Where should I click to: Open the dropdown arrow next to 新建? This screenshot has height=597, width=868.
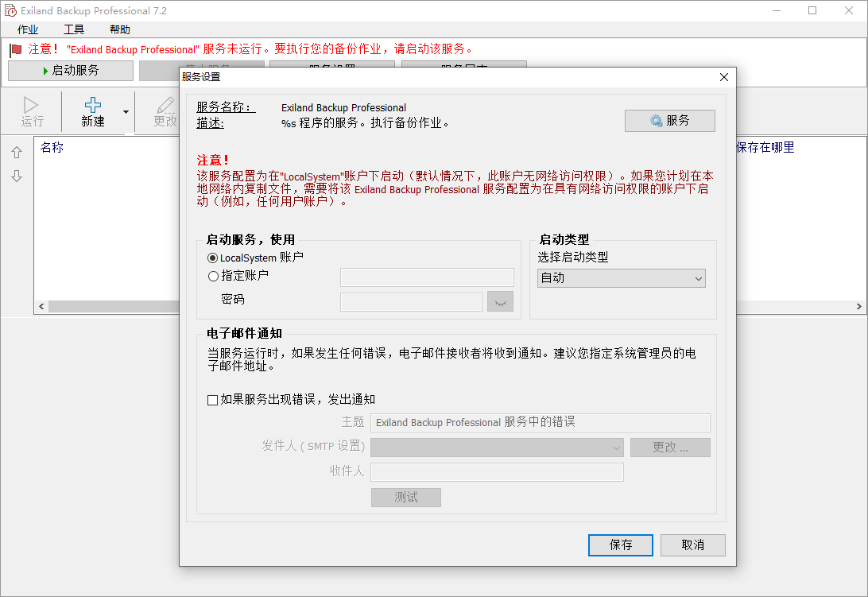coord(126,112)
